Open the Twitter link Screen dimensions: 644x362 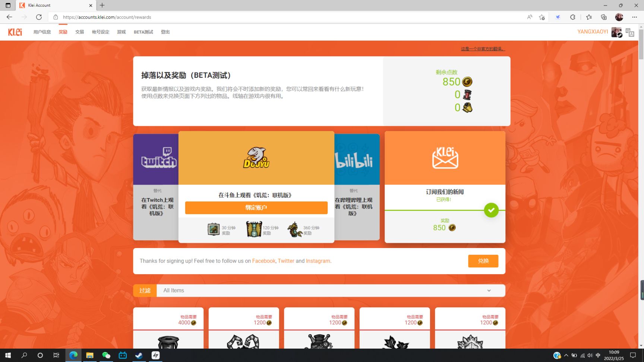coord(286,261)
